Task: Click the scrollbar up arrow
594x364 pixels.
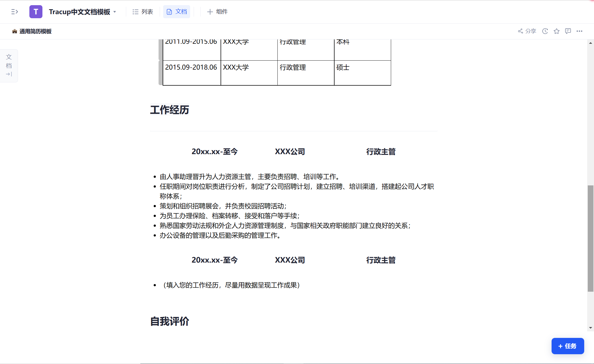Action: pos(590,43)
